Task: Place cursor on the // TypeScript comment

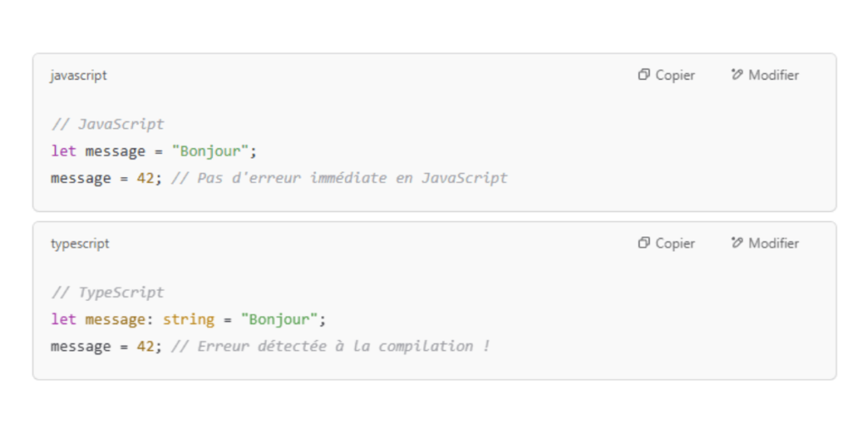Action: pyautogui.click(x=108, y=292)
